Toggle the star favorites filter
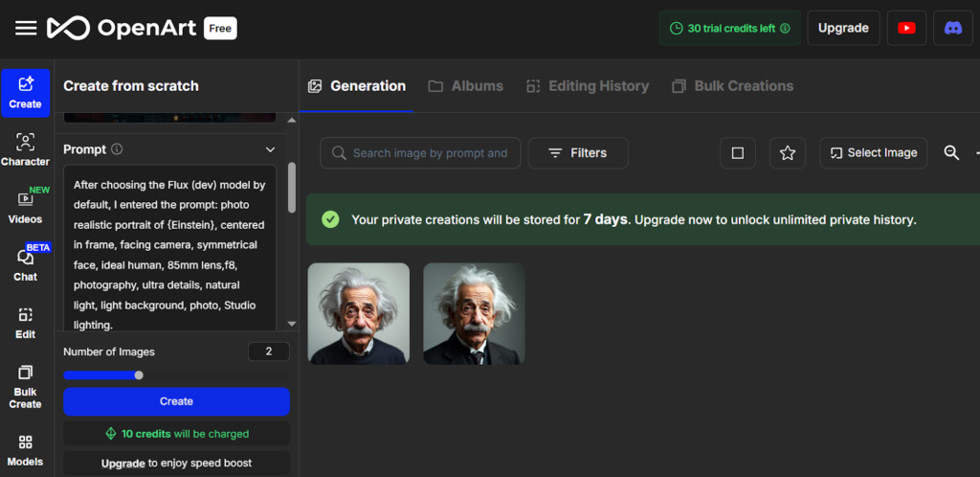This screenshot has height=477, width=980. tap(787, 153)
